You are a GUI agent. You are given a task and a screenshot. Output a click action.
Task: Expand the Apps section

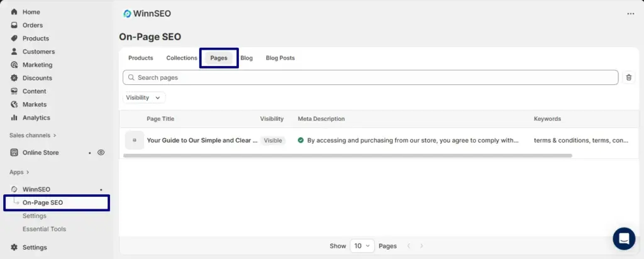click(x=19, y=172)
